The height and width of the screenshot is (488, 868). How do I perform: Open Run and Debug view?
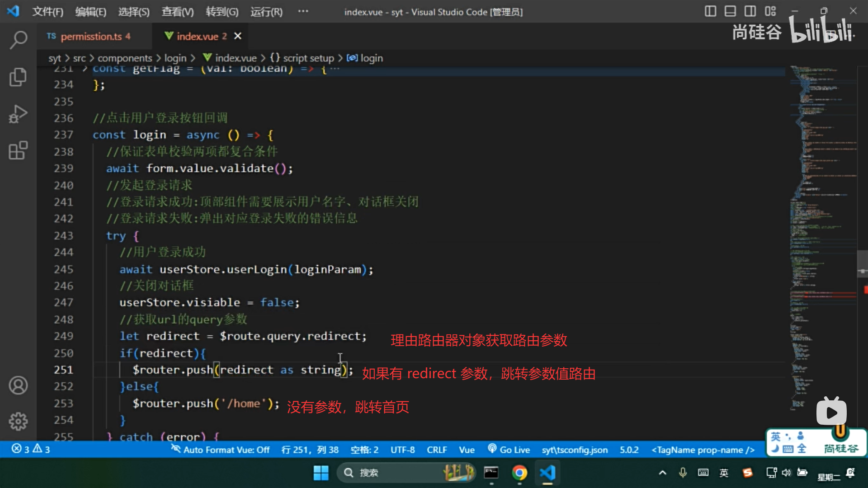pos(18,114)
